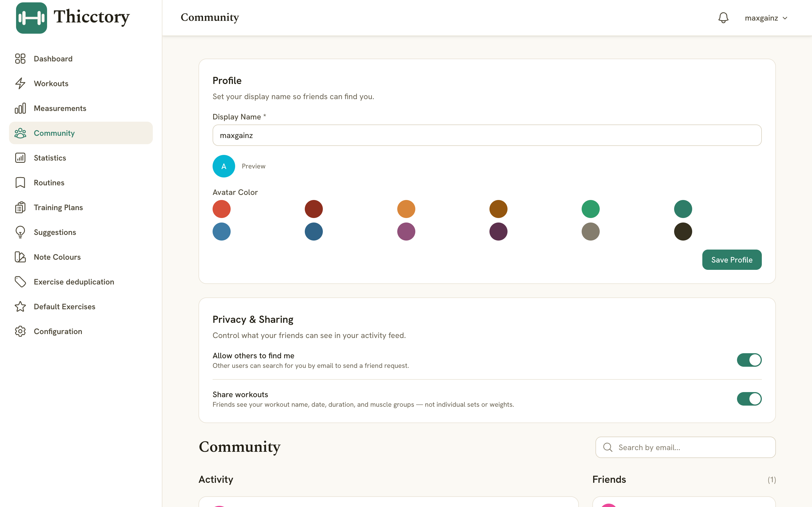Screen dimensions: 812x507
Task: Open the notifications bell
Action: [x=723, y=18]
